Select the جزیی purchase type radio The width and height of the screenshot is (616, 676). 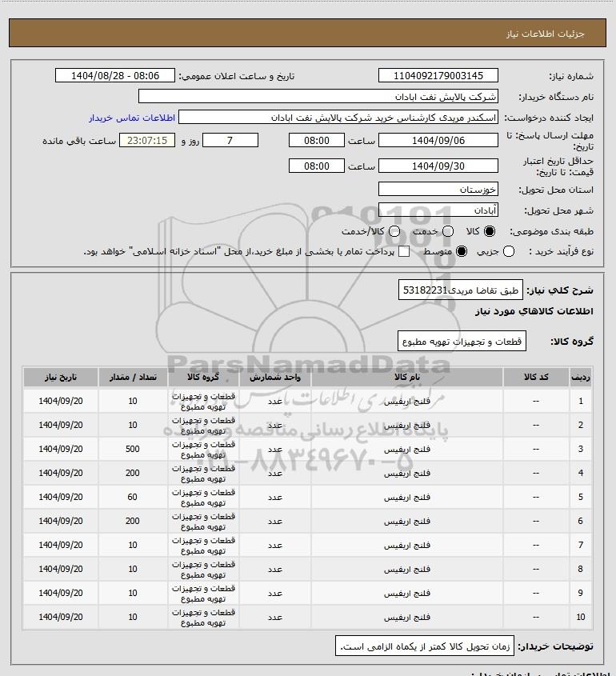pos(509,251)
